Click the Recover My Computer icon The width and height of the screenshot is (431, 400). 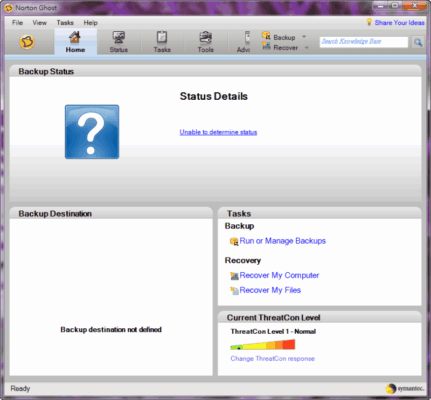pos(234,276)
